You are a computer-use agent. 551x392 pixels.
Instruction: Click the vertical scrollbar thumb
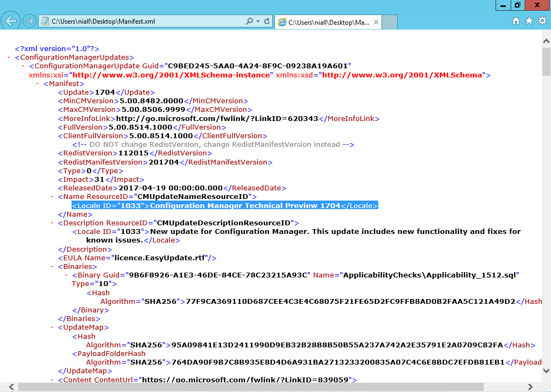coord(546,62)
